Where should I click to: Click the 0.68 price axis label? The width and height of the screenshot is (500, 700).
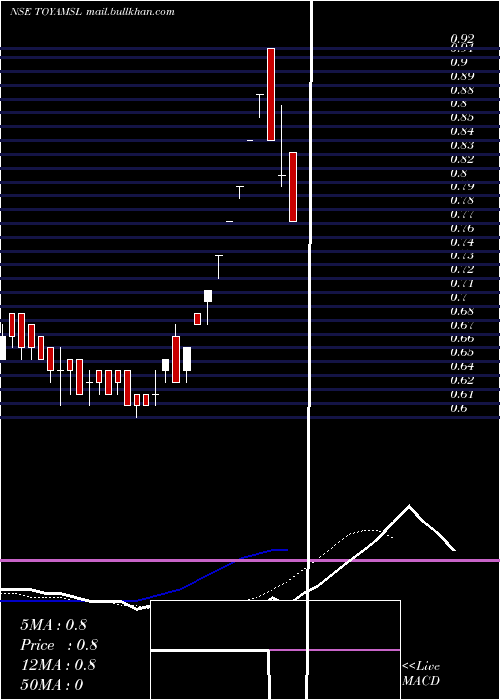pos(462,311)
